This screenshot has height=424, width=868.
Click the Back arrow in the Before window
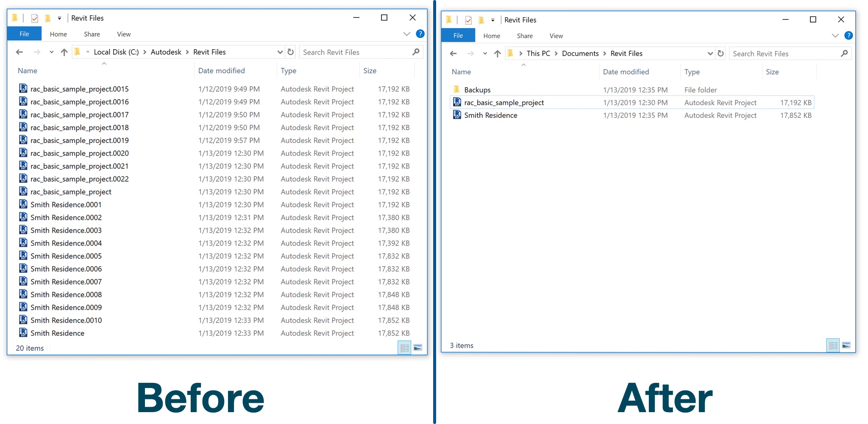[x=19, y=52]
